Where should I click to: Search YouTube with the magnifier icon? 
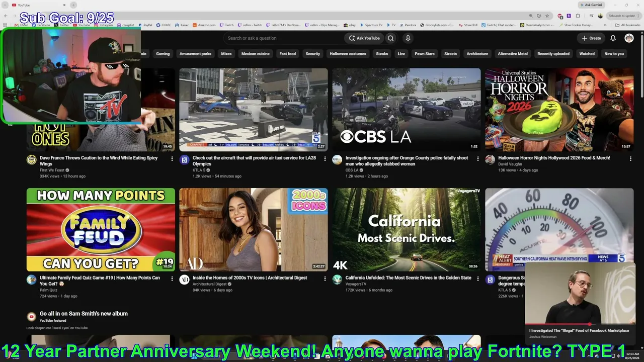(x=390, y=38)
